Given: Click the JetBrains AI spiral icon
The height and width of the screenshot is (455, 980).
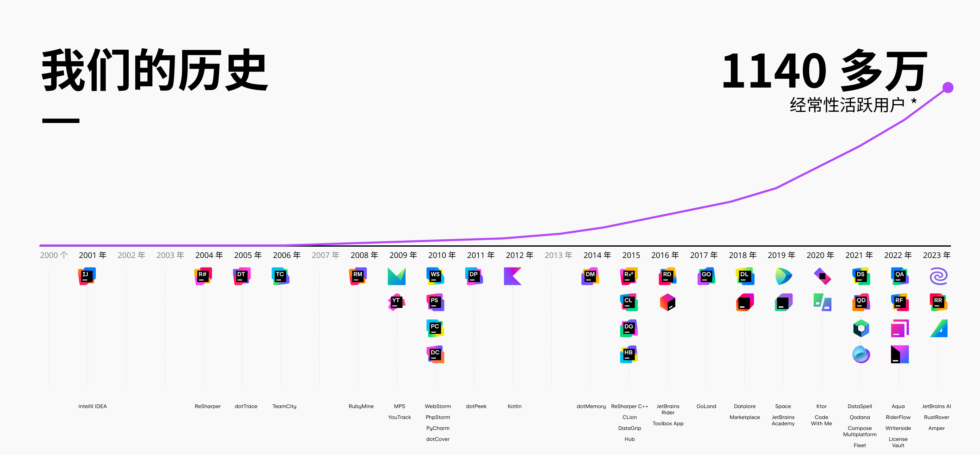Looking at the screenshot, I should point(938,276).
